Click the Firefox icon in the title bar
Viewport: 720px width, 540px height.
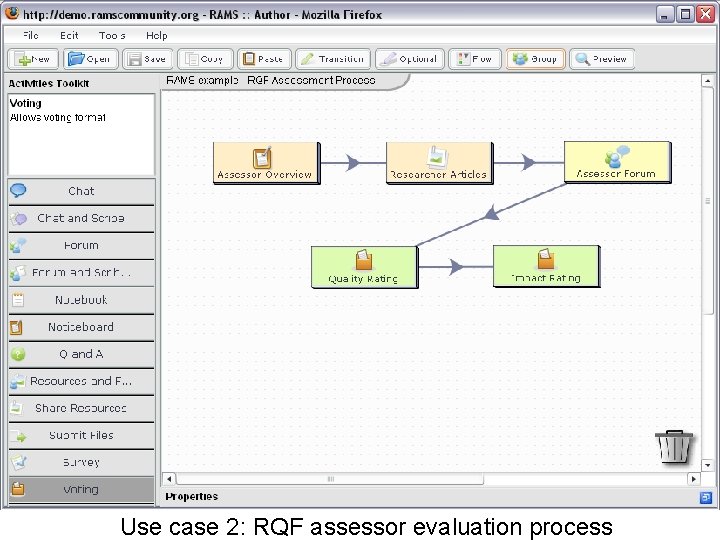(x=12, y=13)
